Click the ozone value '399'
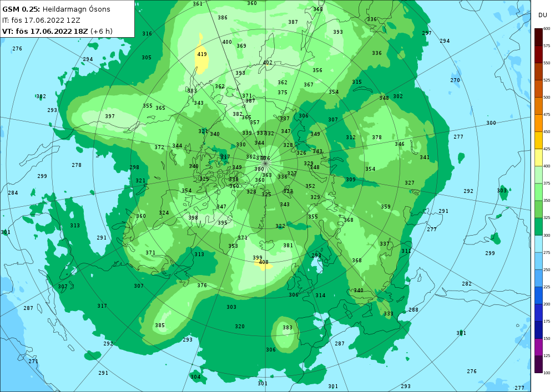The height and width of the screenshot is (392, 555). tap(258, 258)
